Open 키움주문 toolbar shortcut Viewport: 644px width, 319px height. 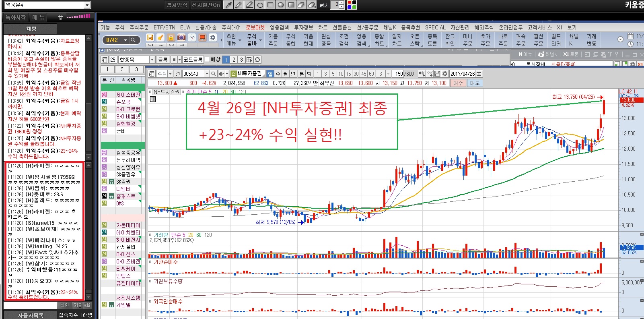point(273,40)
